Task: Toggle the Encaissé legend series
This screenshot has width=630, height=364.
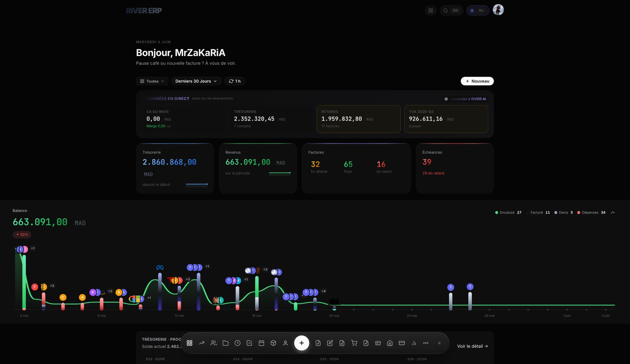Action: [508, 213]
